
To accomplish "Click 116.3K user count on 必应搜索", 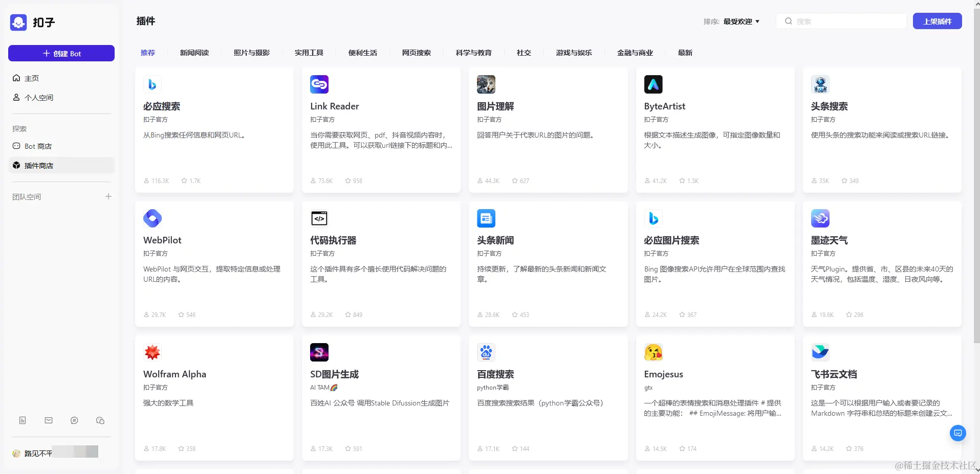I will pyautogui.click(x=157, y=181).
